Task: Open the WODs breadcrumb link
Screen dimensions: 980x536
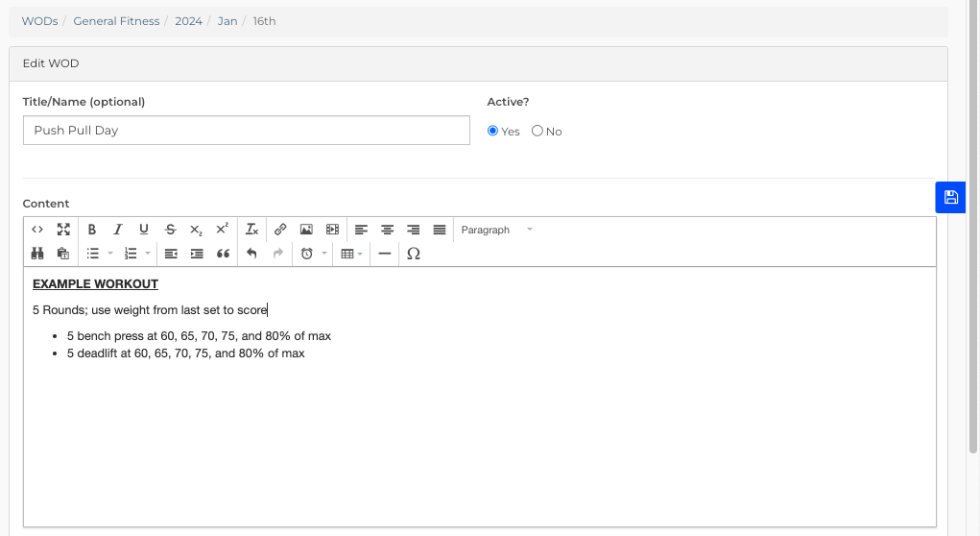Action: (40, 21)
